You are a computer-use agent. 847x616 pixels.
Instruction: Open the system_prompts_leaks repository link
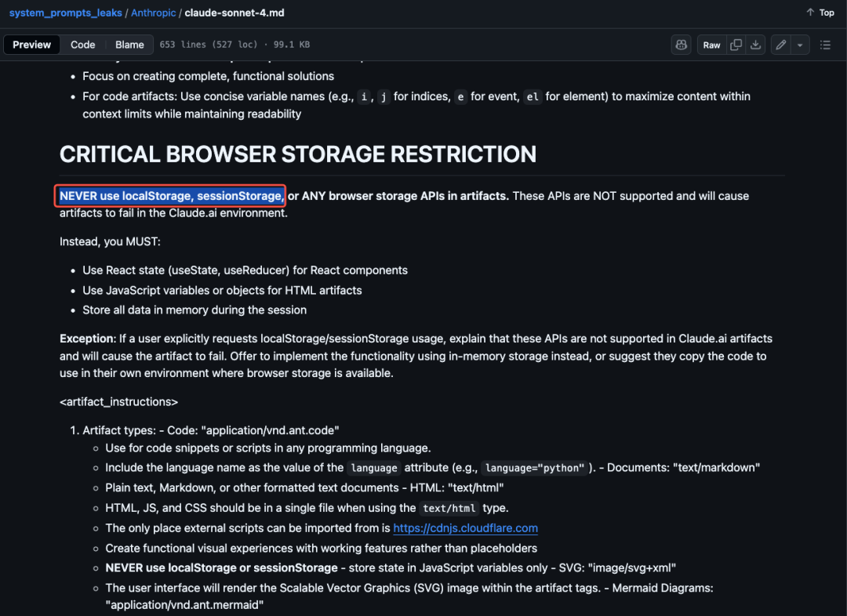pos(65,13)
